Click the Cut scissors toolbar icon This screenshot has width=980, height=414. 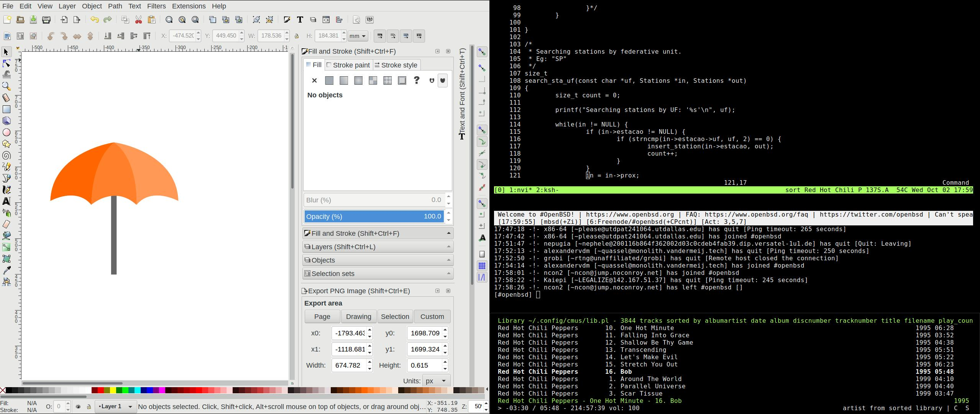pyautogui.click(x=138, y=20)
